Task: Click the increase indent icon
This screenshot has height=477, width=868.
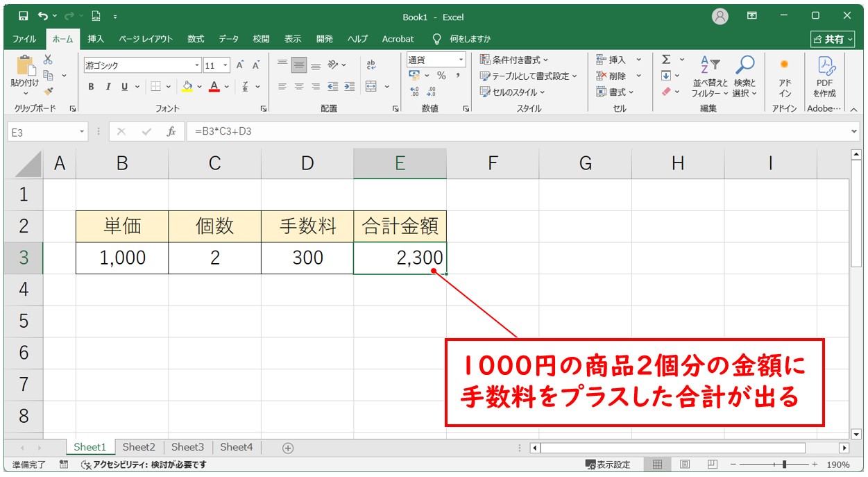Action: point(349,87)
